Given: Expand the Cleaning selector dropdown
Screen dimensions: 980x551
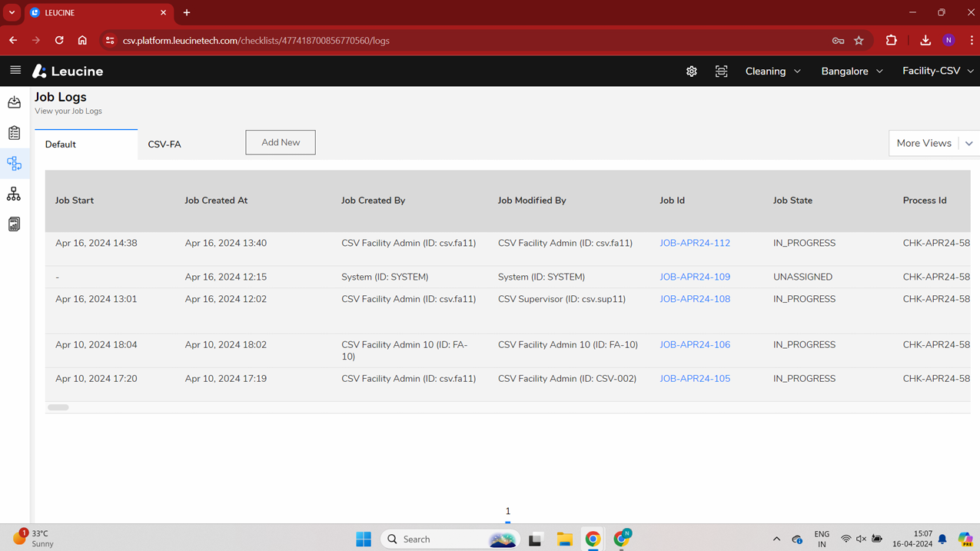Looking at the screenshot, I should pos(772,71).
